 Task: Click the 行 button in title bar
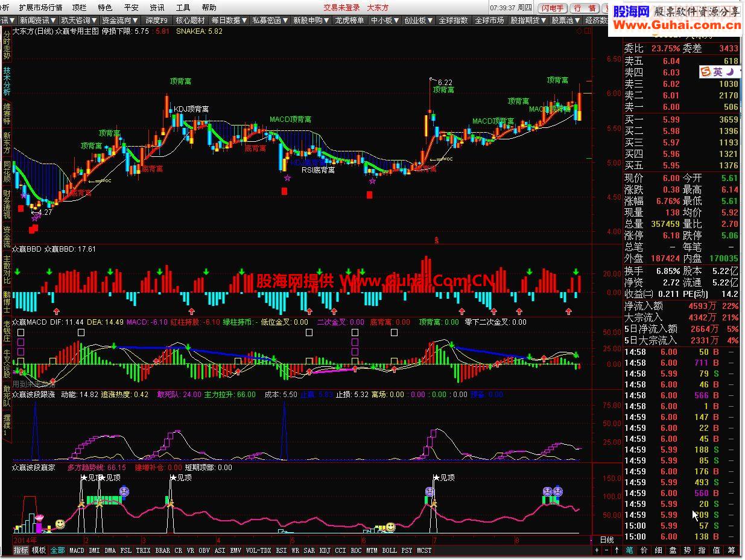point(577,8)
